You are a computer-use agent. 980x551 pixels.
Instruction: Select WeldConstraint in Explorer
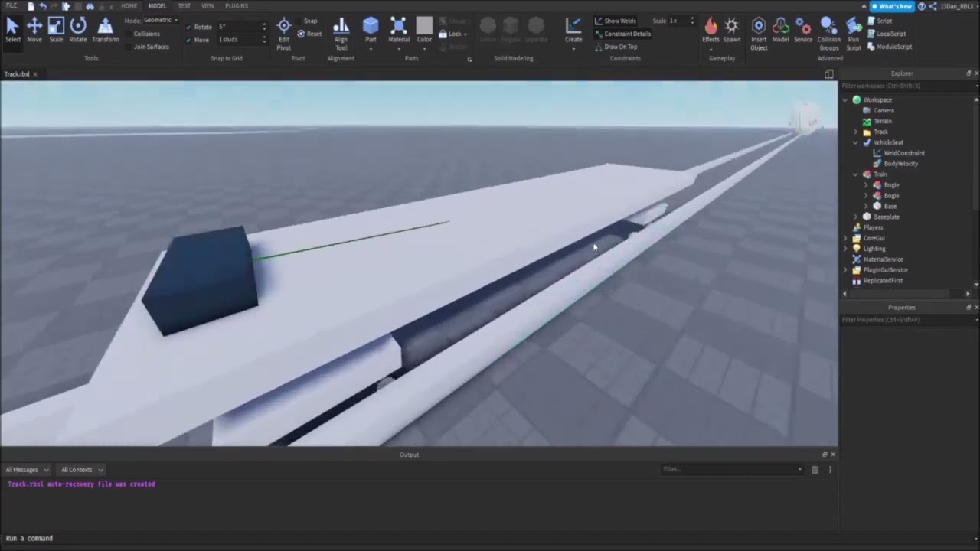[x=904, y=153]
